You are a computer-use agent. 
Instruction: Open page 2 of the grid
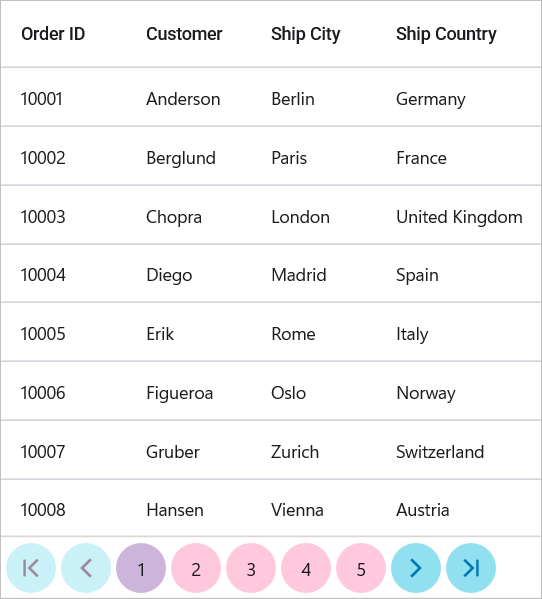pos(196,568)
